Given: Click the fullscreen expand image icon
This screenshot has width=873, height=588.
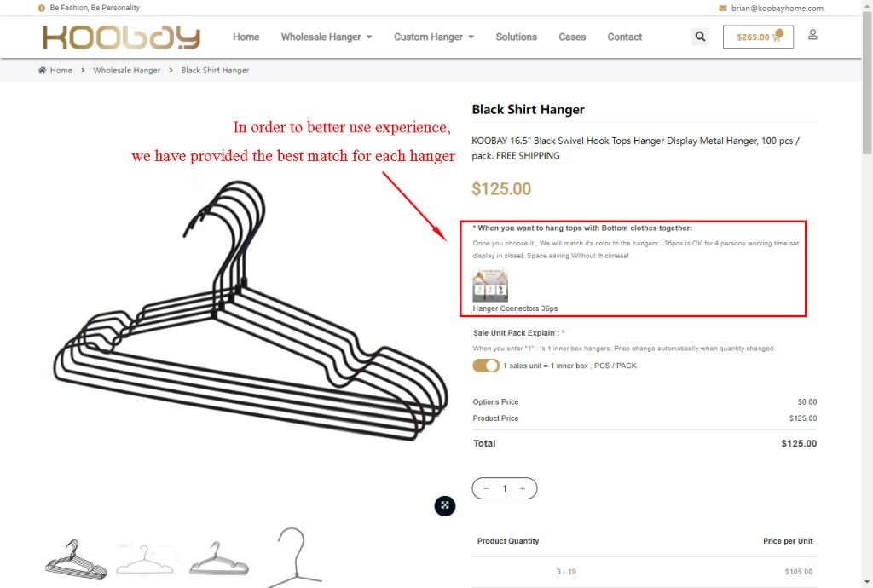Looking at the screenshot, I should (445, 505).
